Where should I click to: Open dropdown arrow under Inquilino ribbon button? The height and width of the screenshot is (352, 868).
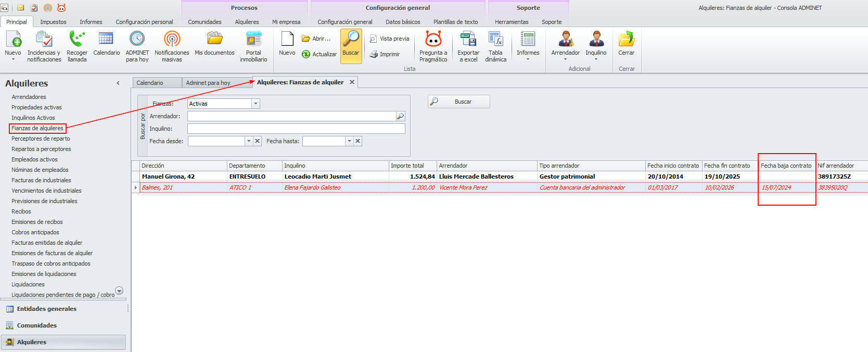tap(596, 59)
